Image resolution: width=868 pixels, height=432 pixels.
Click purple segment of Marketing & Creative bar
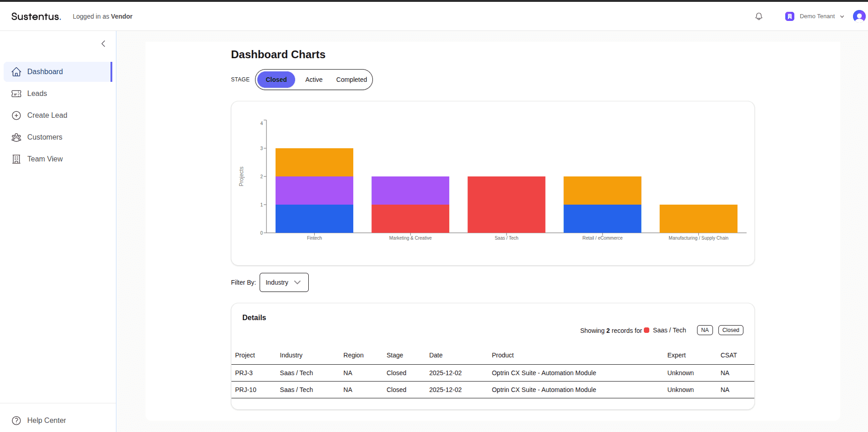coord(410,191)
